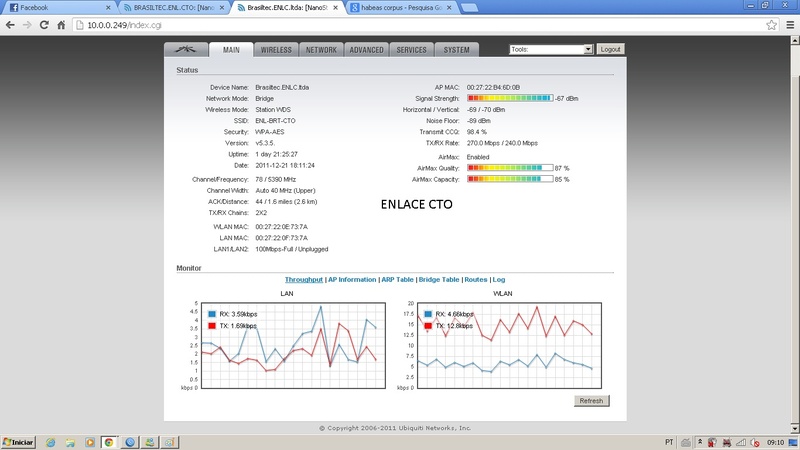This screenshot has height=450, width=800.
Task: Open the NETWORK tab
Action: 321,49
